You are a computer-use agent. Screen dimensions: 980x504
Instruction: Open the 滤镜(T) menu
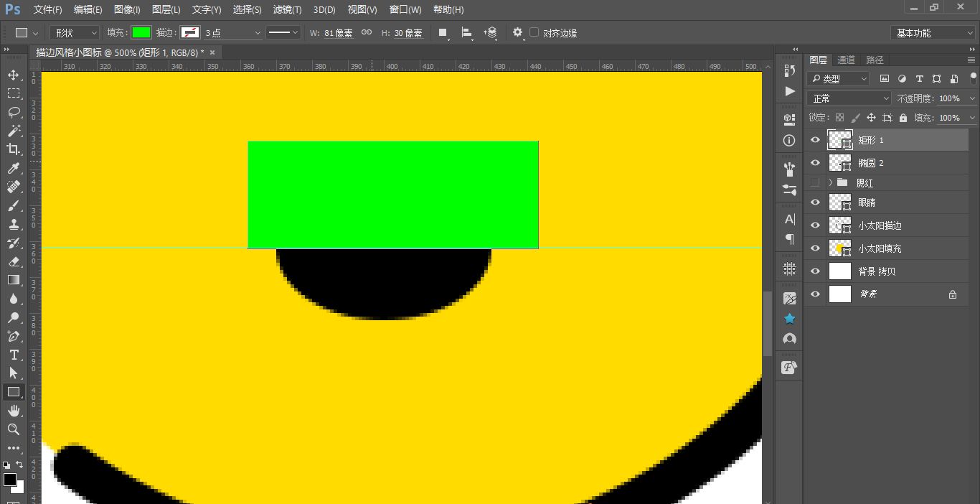click(x=288, y=9)
